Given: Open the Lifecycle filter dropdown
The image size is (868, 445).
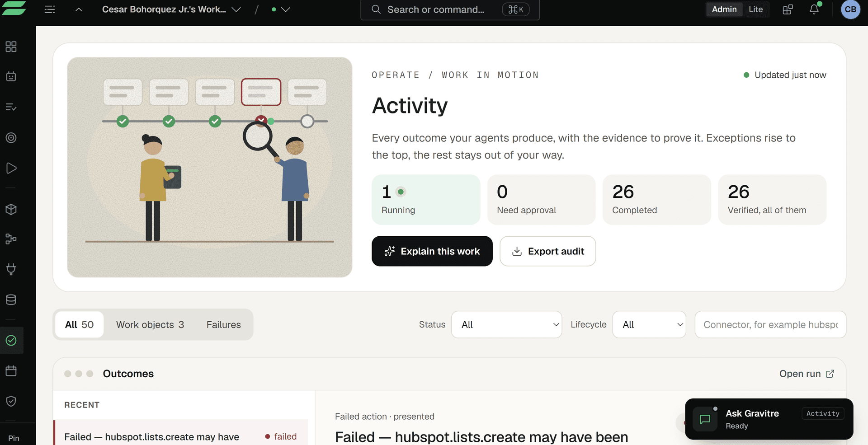Looking at the screenshot, I should point(649,324).
